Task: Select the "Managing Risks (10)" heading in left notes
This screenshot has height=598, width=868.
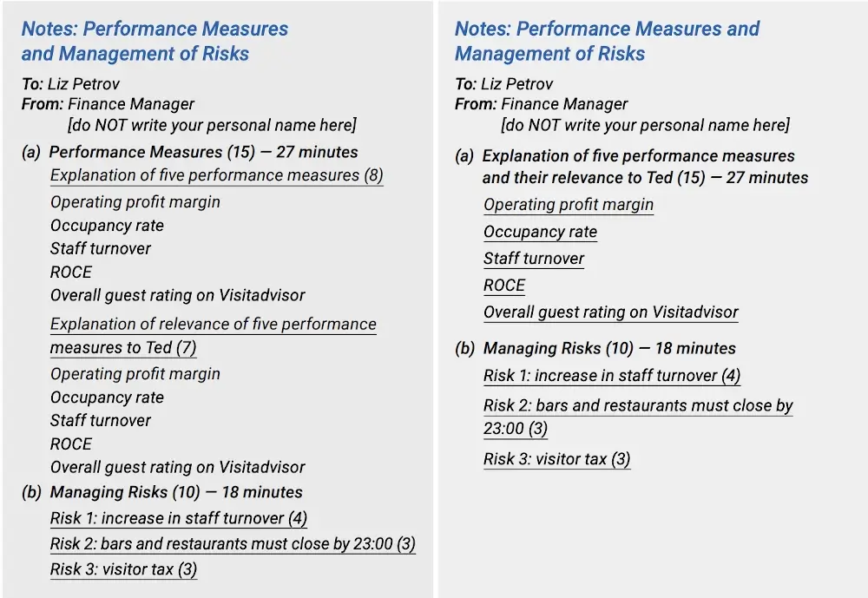Action: tap(176, 492)
